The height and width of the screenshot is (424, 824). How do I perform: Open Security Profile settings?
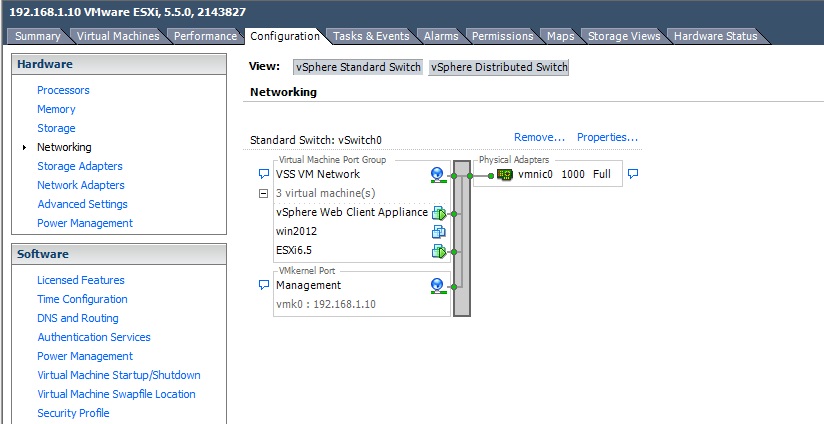[73, 413]
